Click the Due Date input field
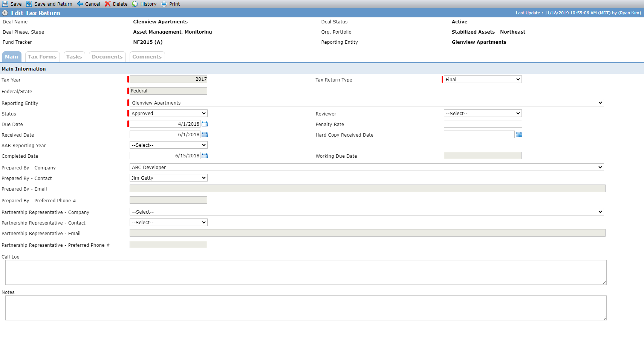Screen dimensions: 644x340 (x=165, y=124)
